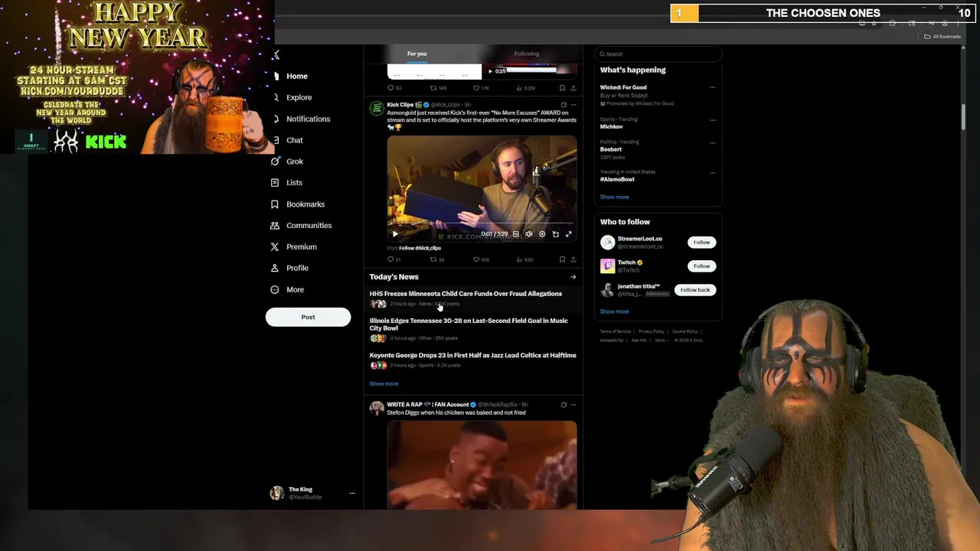980x551 pixels.
Task: Show more under Who to follow
Action: [614, 311]
